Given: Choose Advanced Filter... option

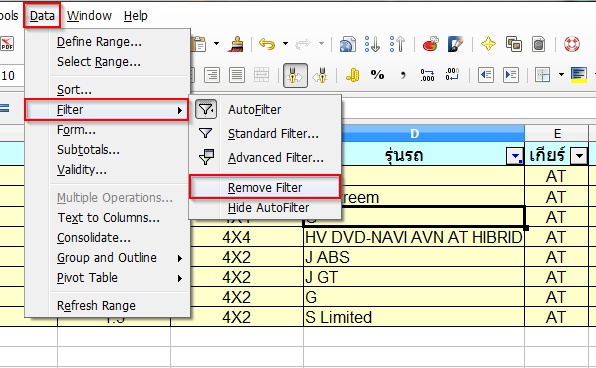Looking at the screenshot, I should click(x=265, y=158).
